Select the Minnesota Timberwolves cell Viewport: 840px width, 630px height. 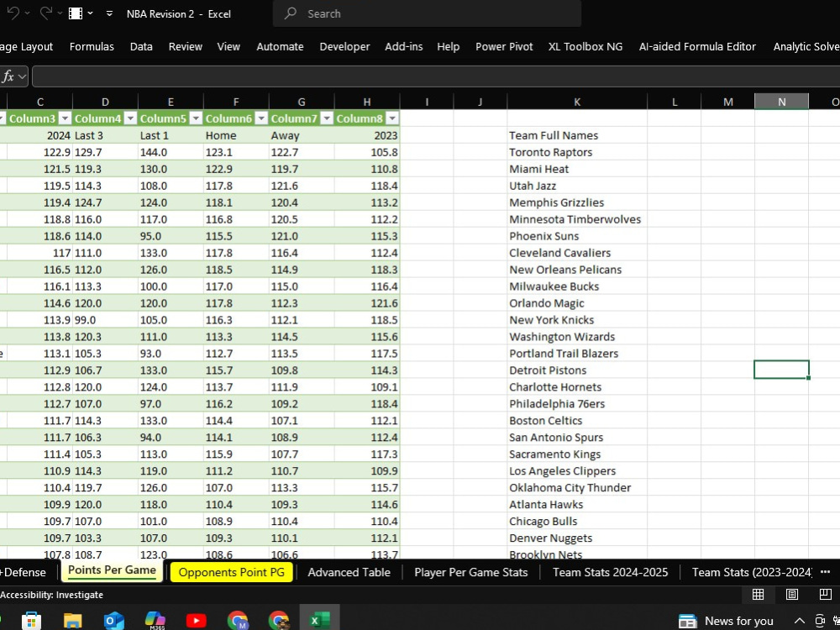[577, 219]
